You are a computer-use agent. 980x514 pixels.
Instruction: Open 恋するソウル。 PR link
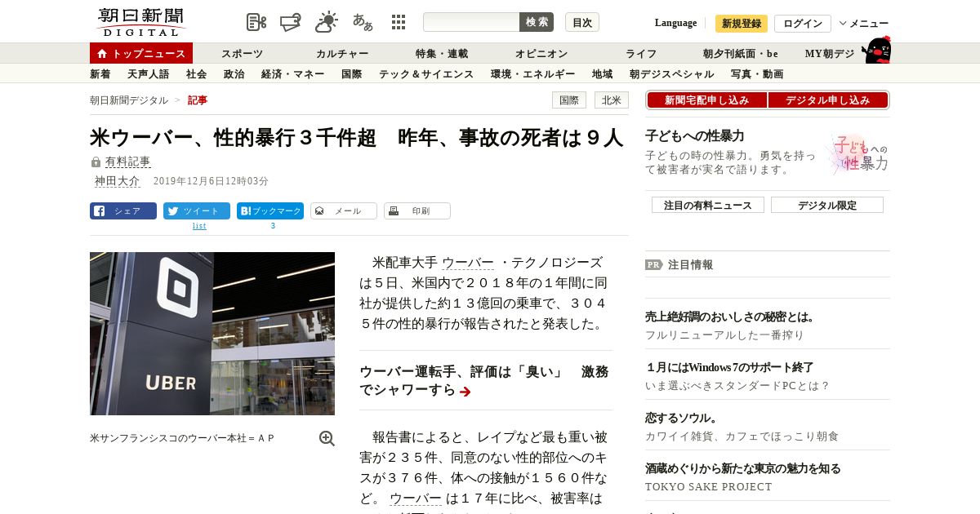tap(681, 418)
